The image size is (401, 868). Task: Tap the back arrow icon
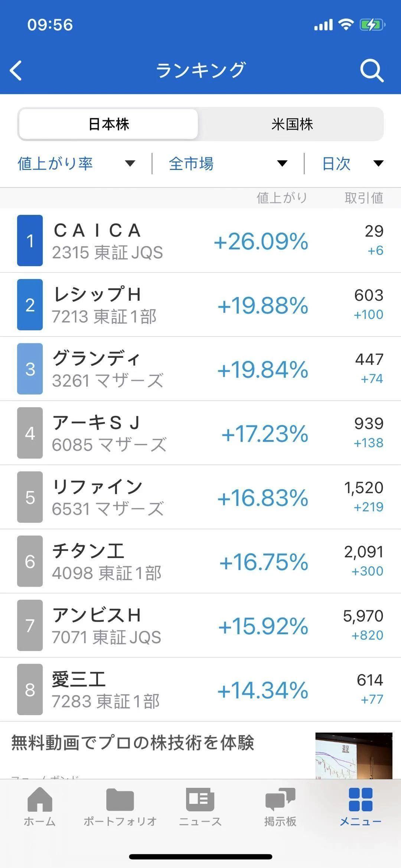(16, 70)
